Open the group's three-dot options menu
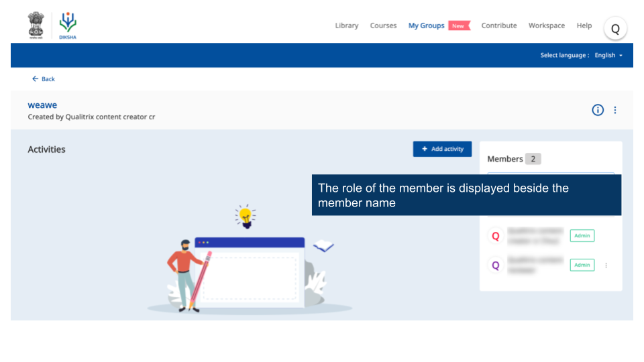Viewport: 644px width, 362px height. click(x=615, y=110)
